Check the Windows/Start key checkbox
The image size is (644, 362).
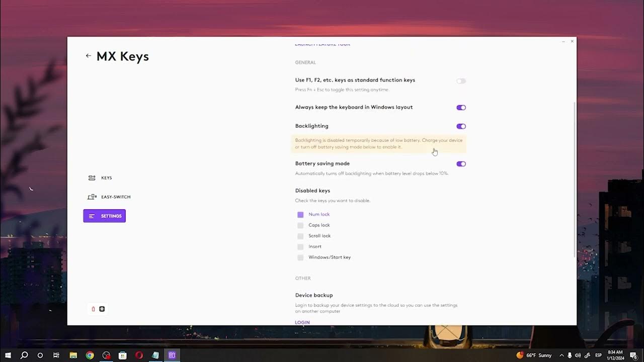300,257
